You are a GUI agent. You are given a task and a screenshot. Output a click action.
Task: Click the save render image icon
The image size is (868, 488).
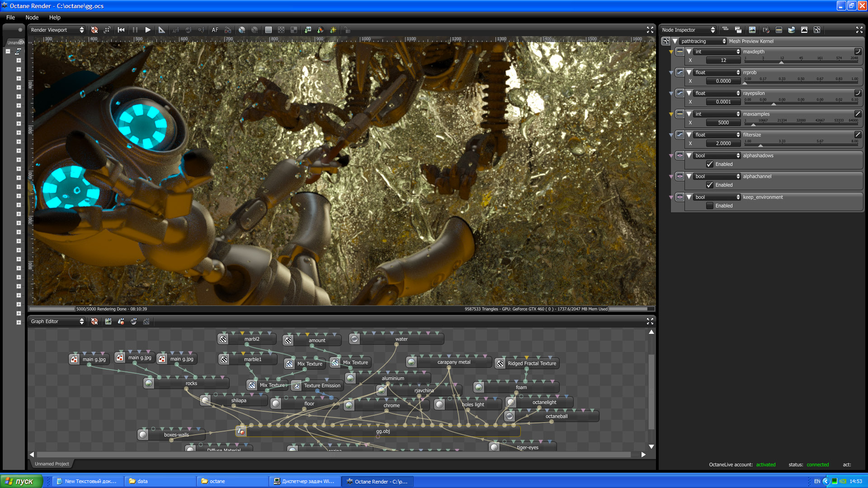(x=307, y=30)
